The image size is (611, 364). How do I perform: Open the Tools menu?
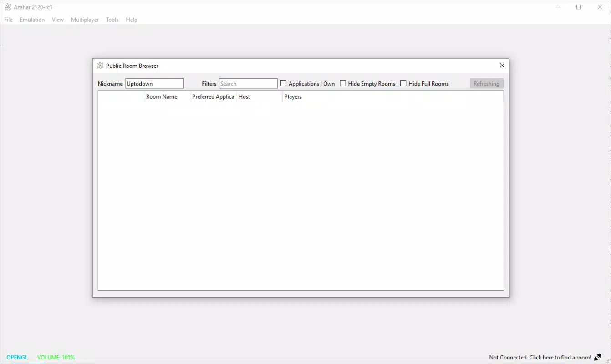[x=112, y=20]
